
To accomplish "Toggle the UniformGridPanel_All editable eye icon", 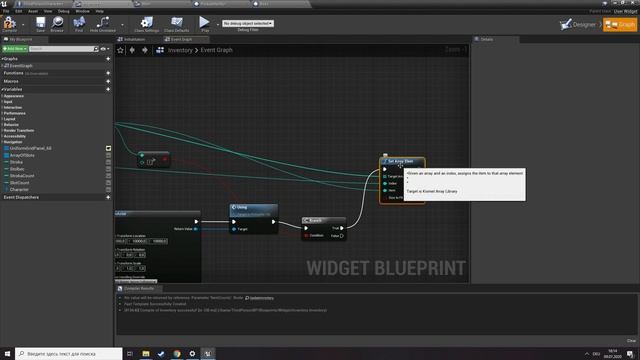I will click(108, 148).
